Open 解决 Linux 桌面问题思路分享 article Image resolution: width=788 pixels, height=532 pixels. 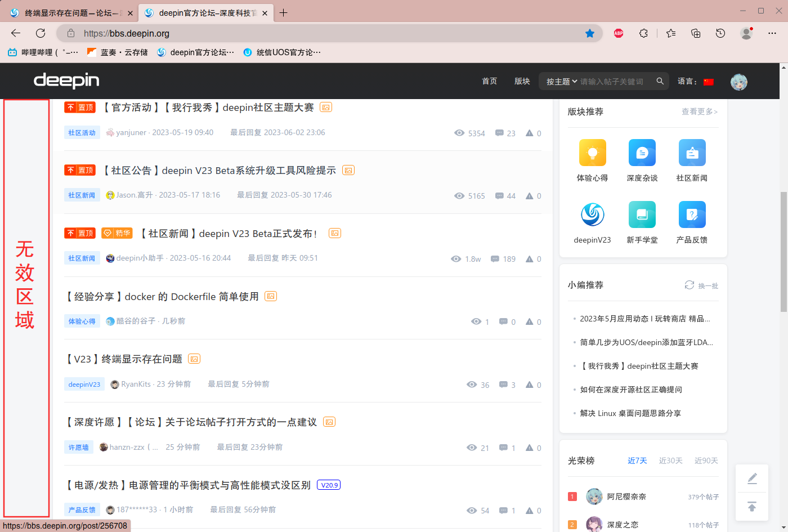tap(630, 413)
